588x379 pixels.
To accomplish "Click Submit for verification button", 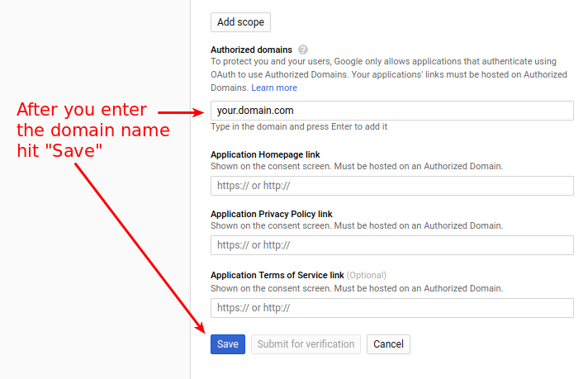I will pyautogui.click(x=306, y=344).
